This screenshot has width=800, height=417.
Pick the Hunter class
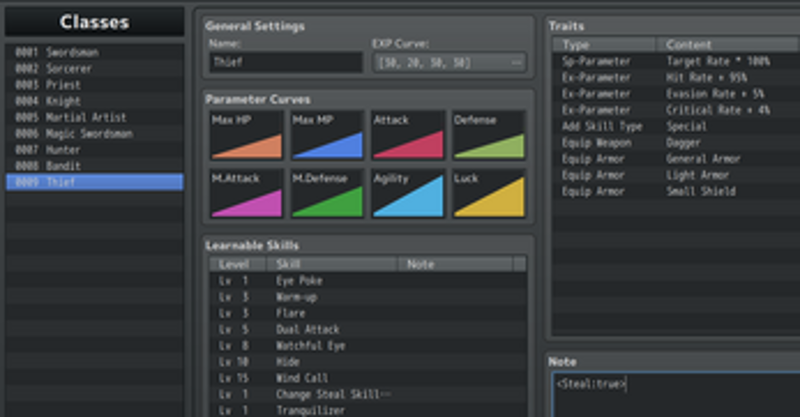pos(94,150)
